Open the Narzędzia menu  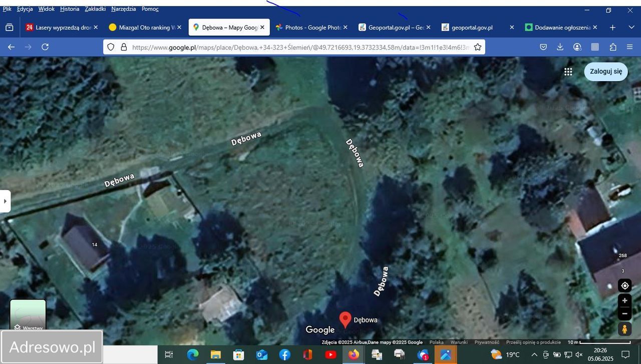click(124, 9)
